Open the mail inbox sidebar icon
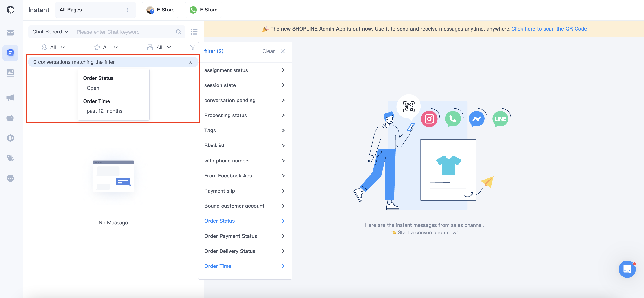 coord(10,33)
